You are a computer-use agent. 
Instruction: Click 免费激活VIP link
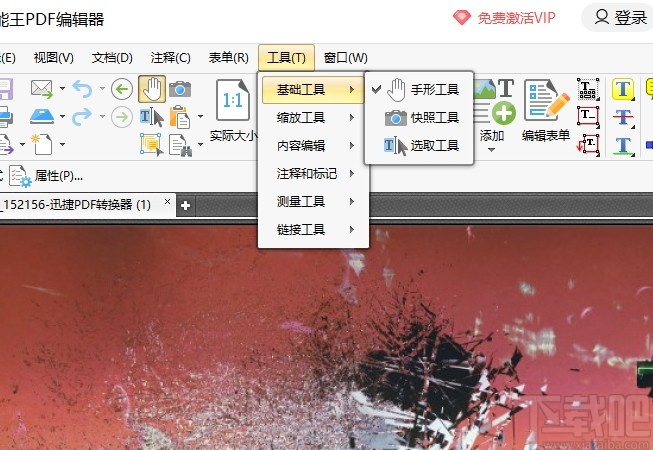click(x=504, y=18)
